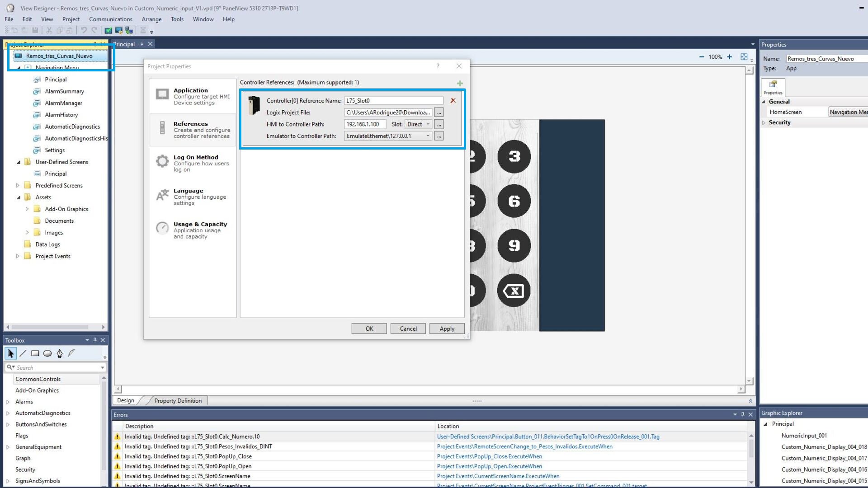Switch to the Property Definition tab
The width and height of the screenshot is (868, 488).
177,400
